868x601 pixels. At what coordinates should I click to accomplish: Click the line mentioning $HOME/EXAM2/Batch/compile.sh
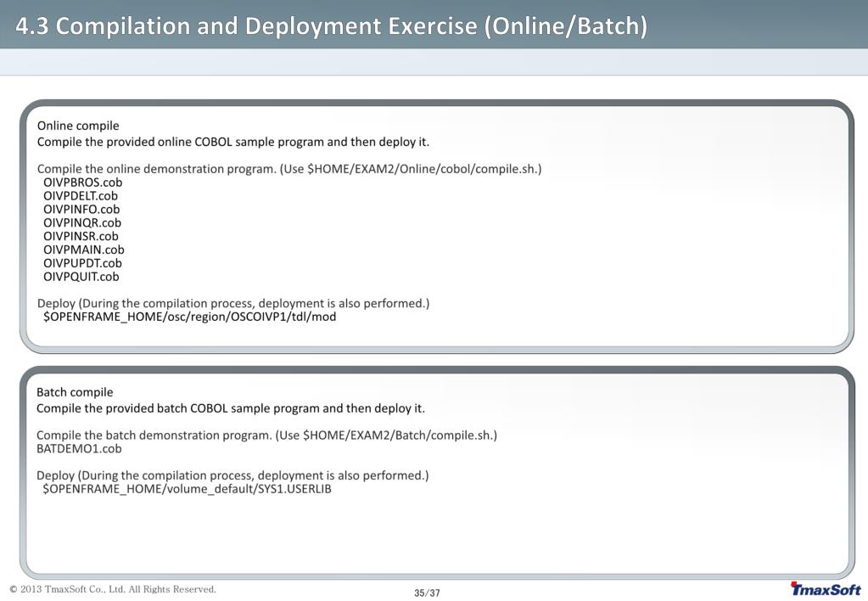click(x=266, y=435)
